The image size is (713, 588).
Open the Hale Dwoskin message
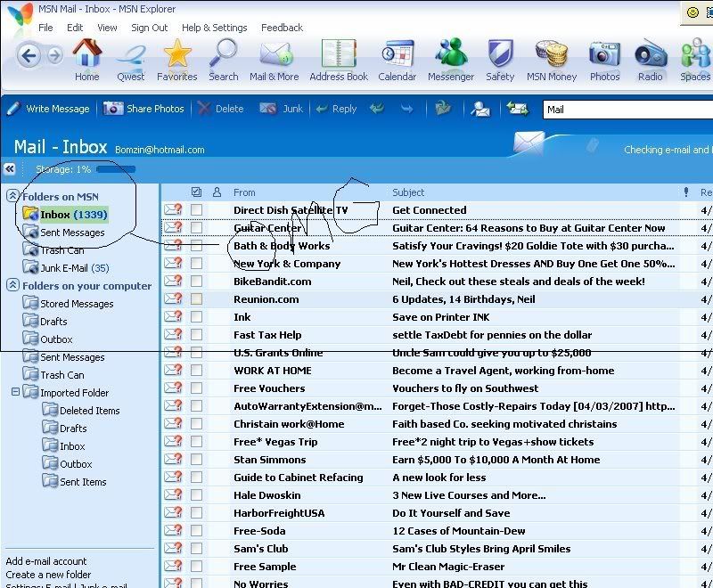[x=437, y=495]
